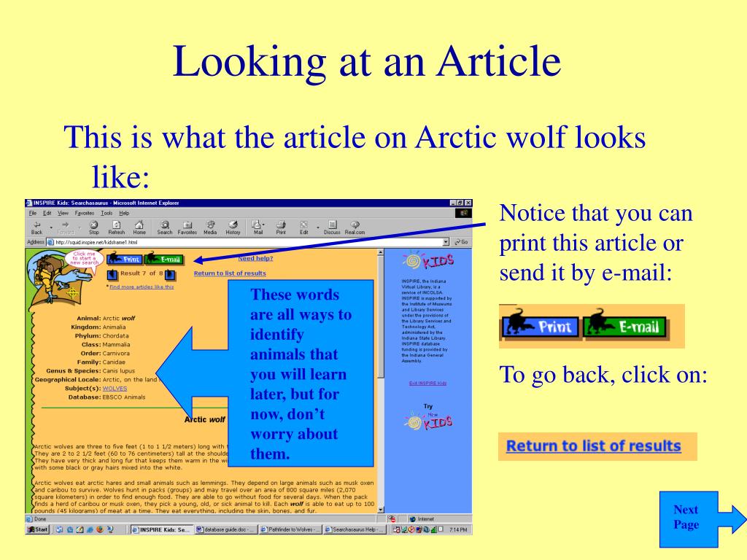The height and width of the screenshot is (560, 747).
Task: Open the Search pane from the toolbar
Action: pos(164,227)
